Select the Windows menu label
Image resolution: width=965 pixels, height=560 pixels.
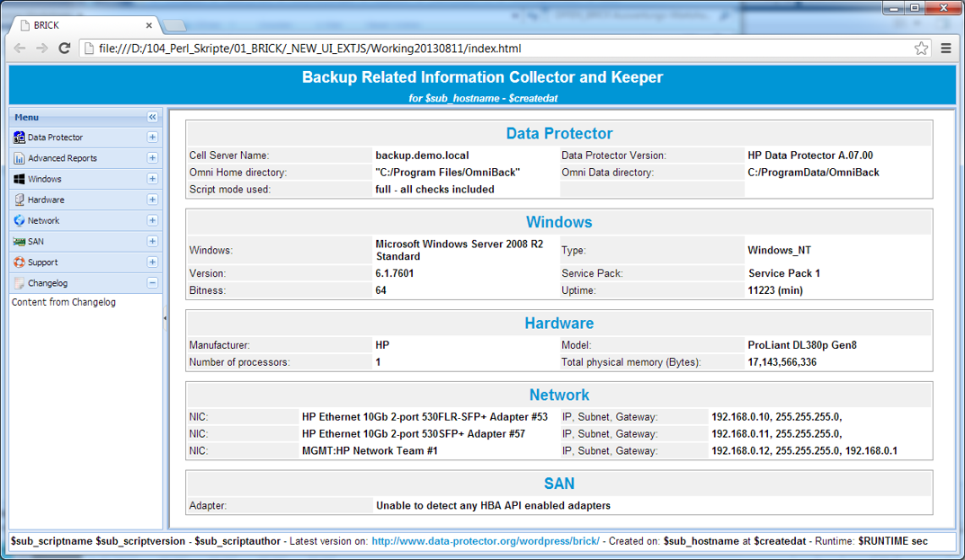tap(44, 179)
